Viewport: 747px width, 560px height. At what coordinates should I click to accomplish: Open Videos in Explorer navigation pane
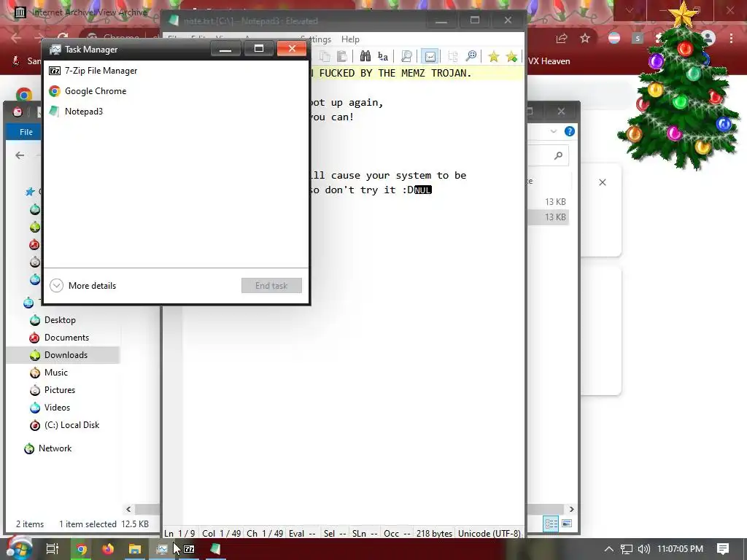pos(57,408)
